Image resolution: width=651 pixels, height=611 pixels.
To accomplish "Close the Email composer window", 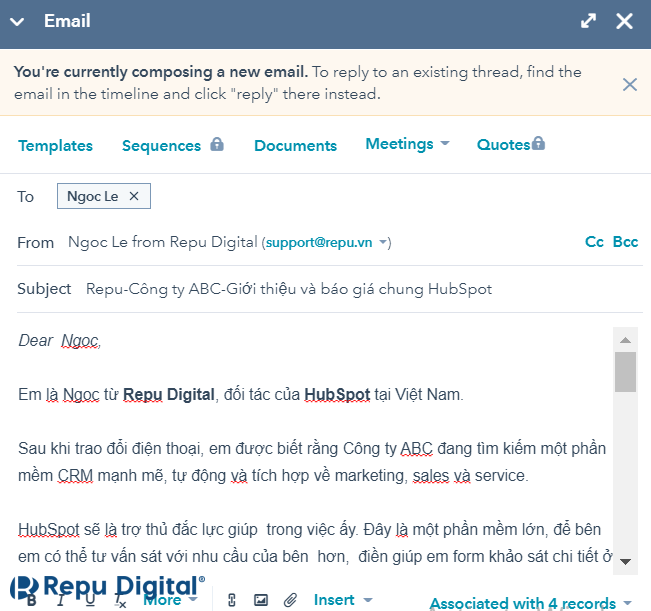I will pos(624,21).
